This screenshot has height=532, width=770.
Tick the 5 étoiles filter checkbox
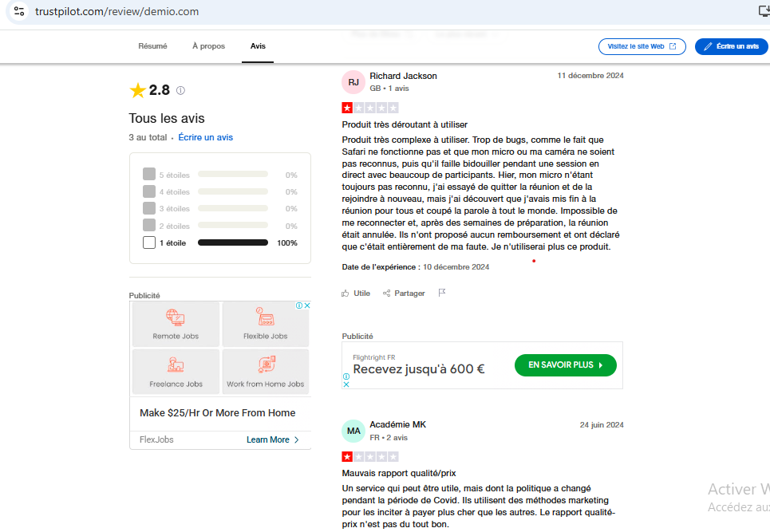(x=149, y=174)
